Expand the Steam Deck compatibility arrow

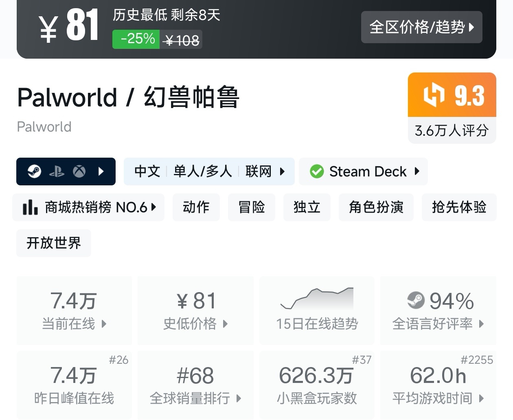pyautogui.click(x=417, y=171)
